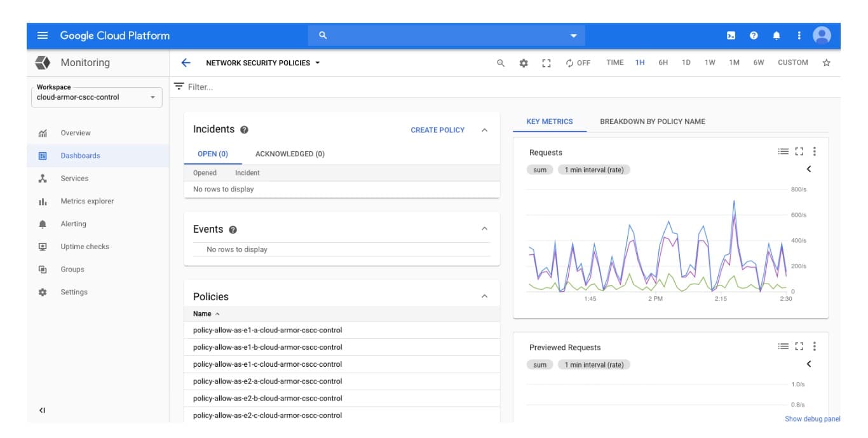The width and height of the screenshot is (868, 438).
Task: Toggle legend on Previewed Requests chart
Action: (783, 346)
